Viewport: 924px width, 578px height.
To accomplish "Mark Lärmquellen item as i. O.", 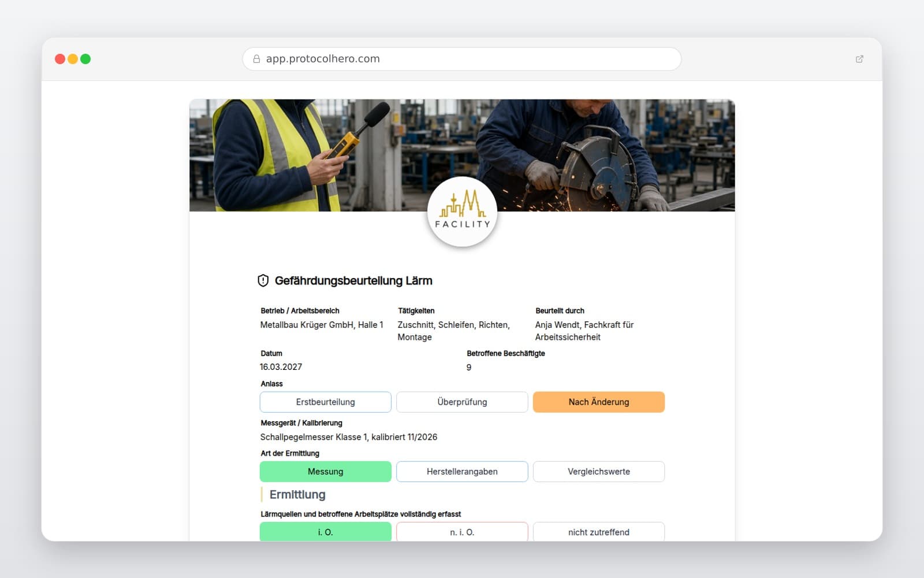I will [326, 532].
